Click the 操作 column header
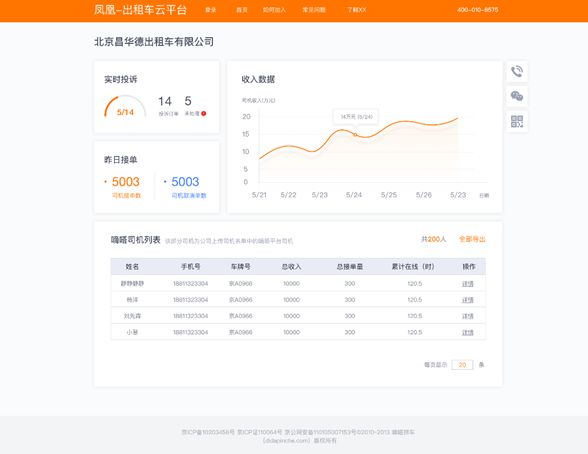This screenshot has width=588, height=454. click(x=469, y=267)
